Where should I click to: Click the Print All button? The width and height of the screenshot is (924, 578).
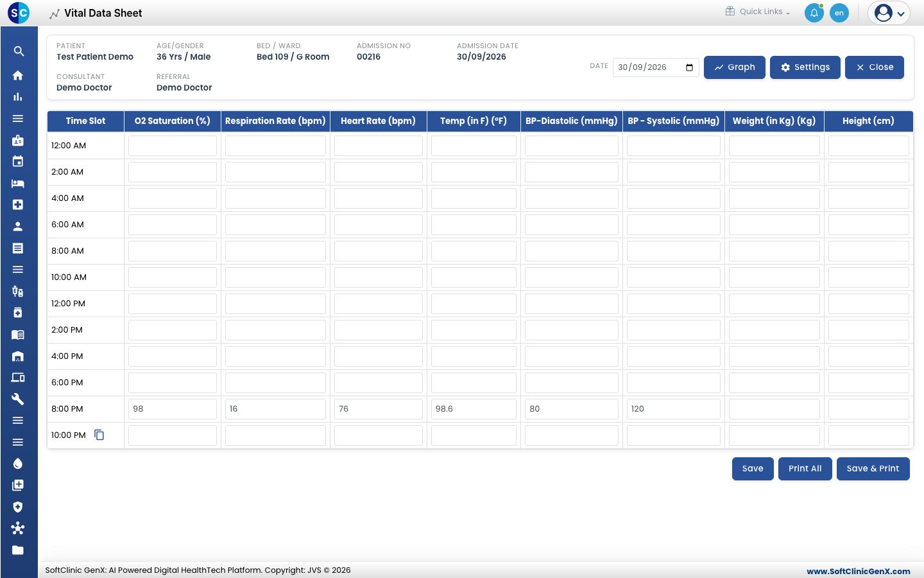[x=805, y=469]
